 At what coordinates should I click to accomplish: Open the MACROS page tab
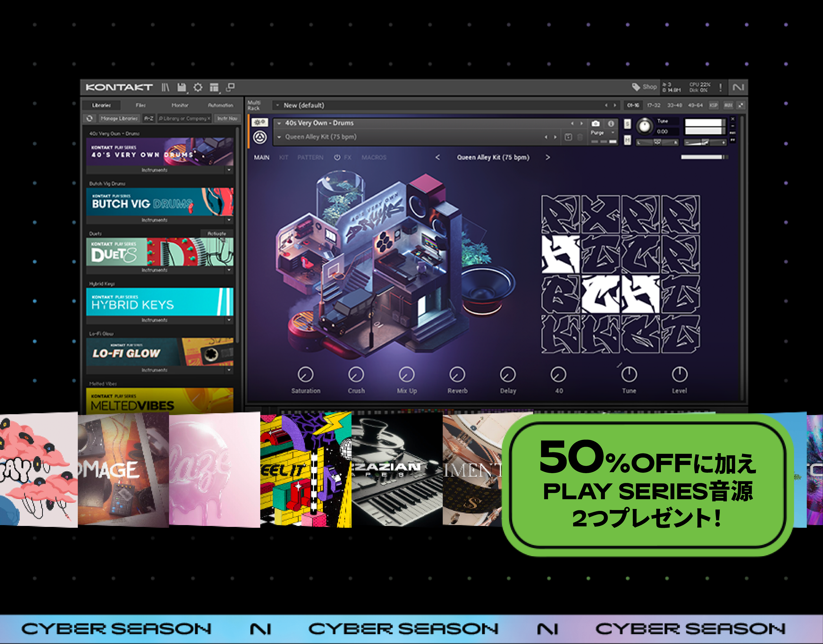374,157
